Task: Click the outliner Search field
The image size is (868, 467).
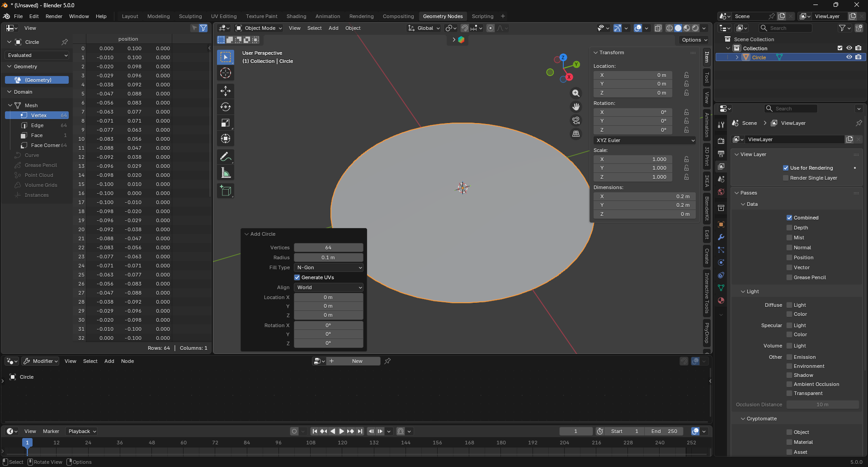Action: (785, 28)
